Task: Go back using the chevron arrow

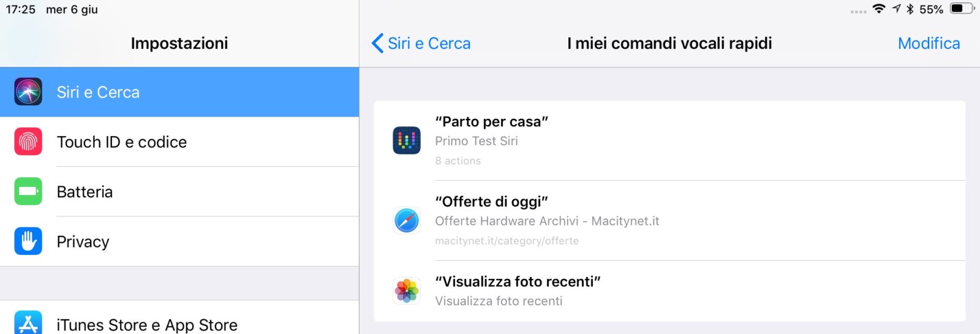Action: pos(377,44)
